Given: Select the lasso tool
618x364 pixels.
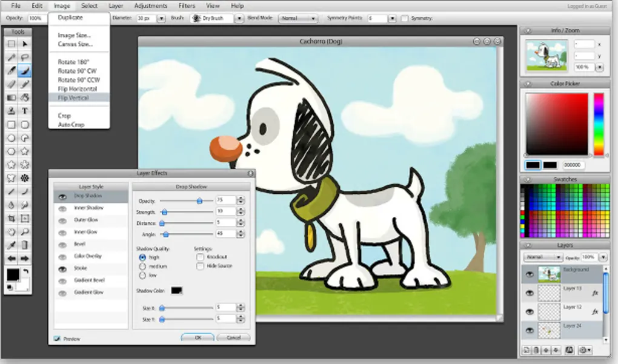Looking at the screenshot, I should tap(25, 57).
